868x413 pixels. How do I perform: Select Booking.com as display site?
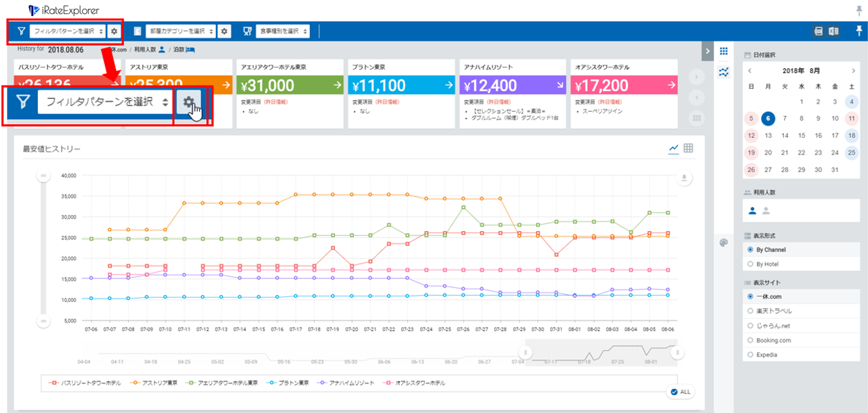click(751, 340)
